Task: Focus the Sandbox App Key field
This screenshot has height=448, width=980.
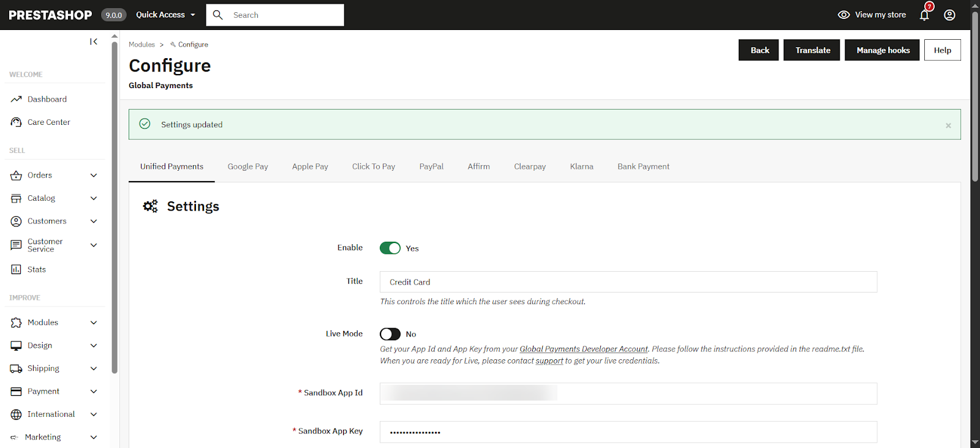Action: (628, 432)
